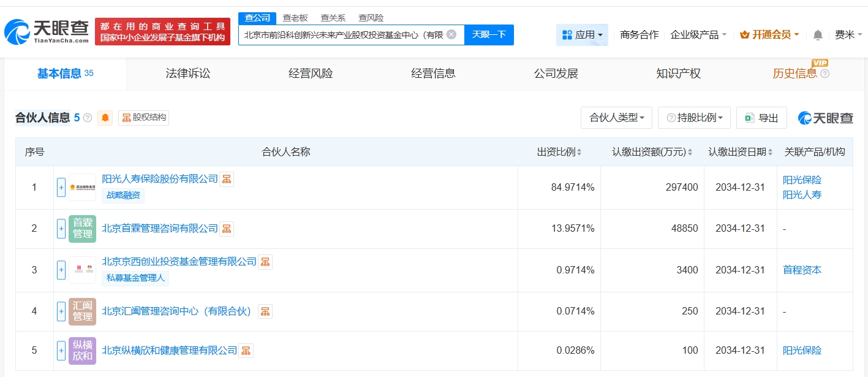
Task: Switch to the 经营风险 tab
Action: pyautogui.click(x=311, y=74)
